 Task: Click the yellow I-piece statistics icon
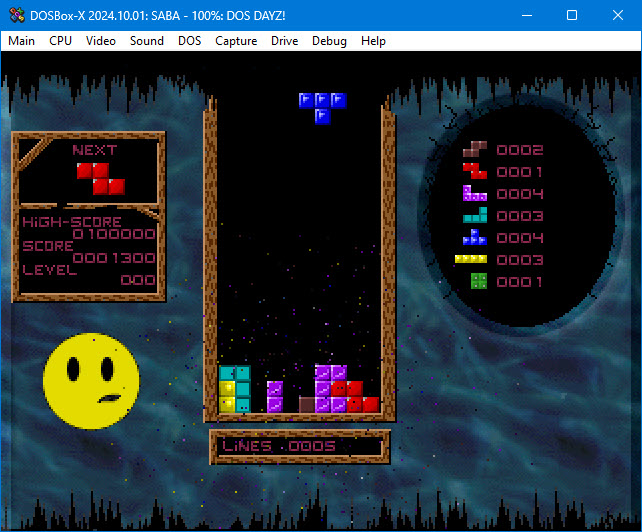[471, 259]
